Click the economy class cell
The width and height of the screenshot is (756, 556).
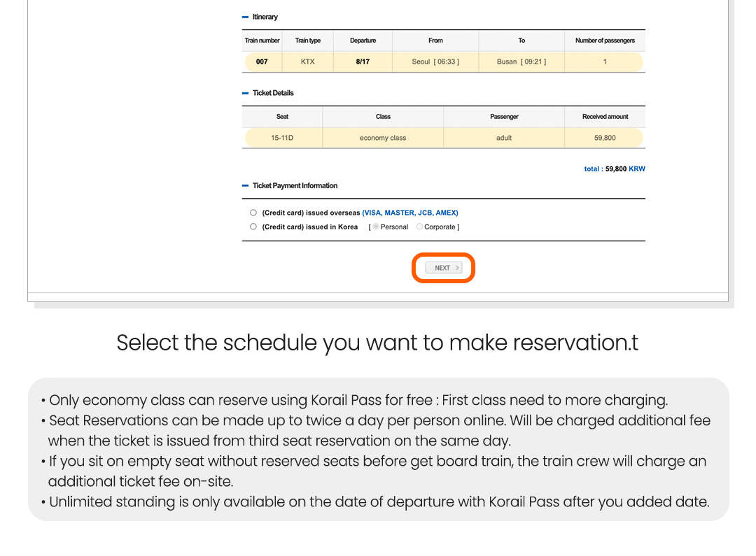coord(383,138)
